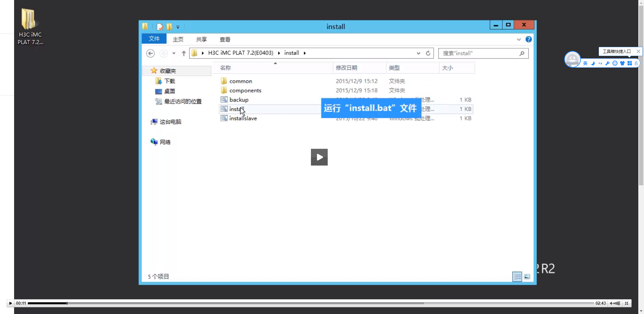Close the 工具箱快捷入口 tooltip
The height and width of the screenshot is (314, 644).
tap(638, 51)
